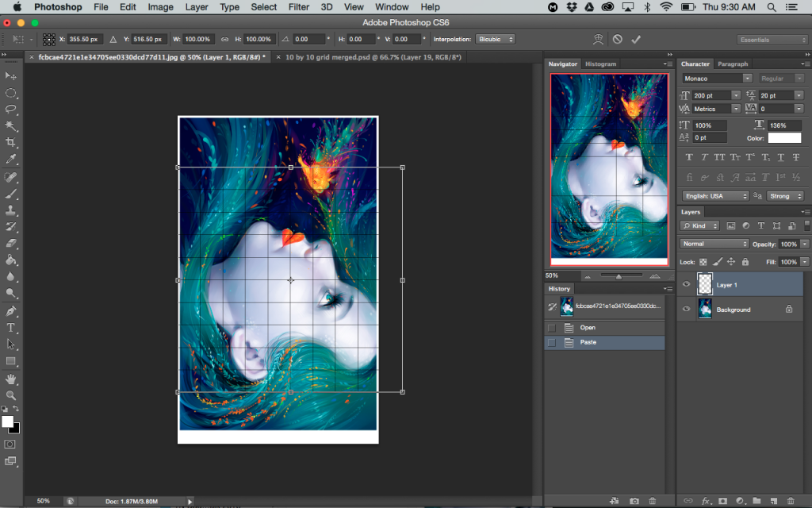The width and height of the screenshot is (812, 508).
Task: Select the Lasso tool
Action: coord(10,110)
